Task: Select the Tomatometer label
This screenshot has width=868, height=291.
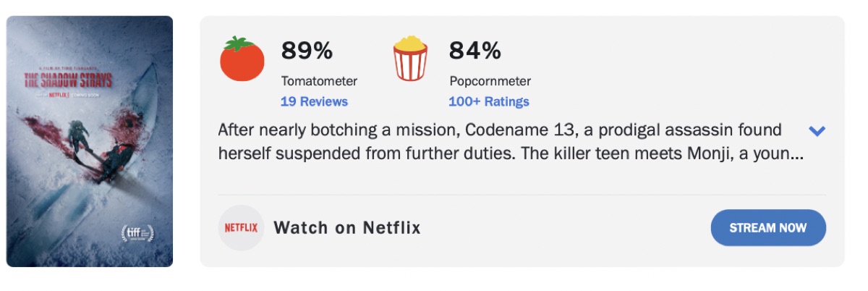Action: tap(319, 81)
